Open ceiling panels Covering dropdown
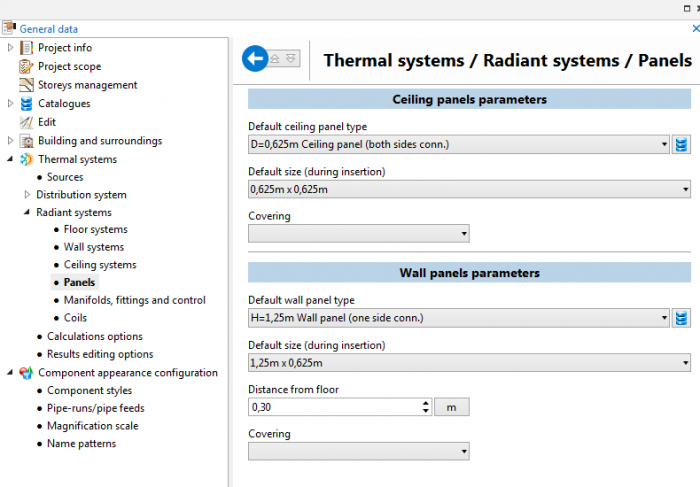Screen dimensions: 700x487 [464, 234]
